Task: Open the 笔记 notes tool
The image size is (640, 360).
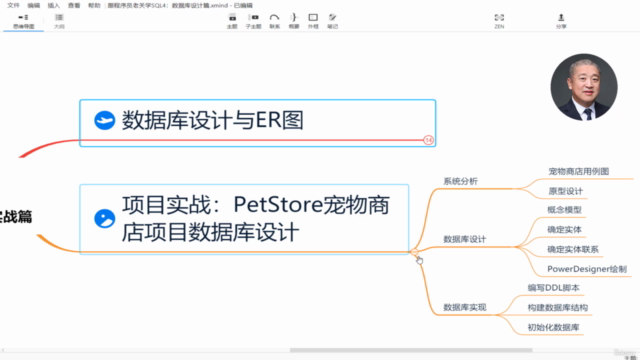Action: pos(333,21)
